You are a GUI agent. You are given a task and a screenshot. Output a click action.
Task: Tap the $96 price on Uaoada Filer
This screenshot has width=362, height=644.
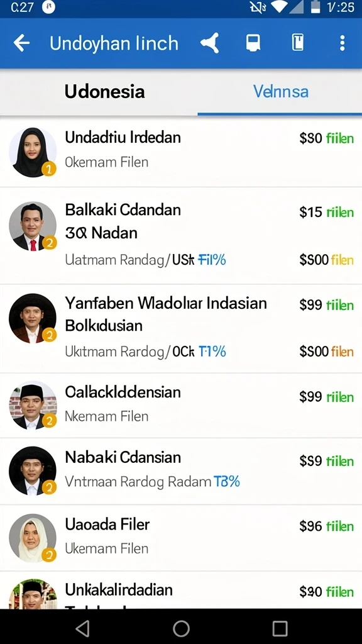[x=310, y=526]
